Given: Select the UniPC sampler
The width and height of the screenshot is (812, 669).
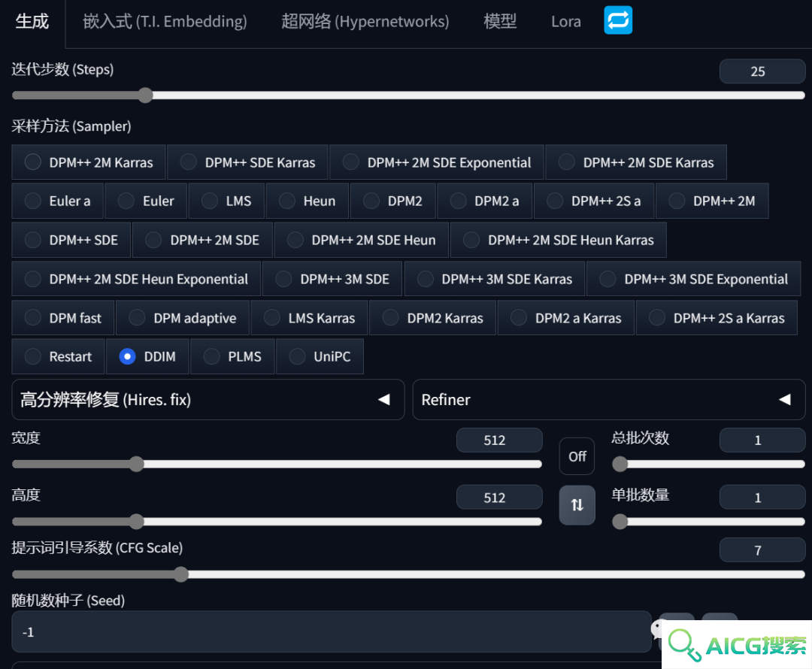Looking at the screenshot, I should pyautogui.click(x=320, y=356).
